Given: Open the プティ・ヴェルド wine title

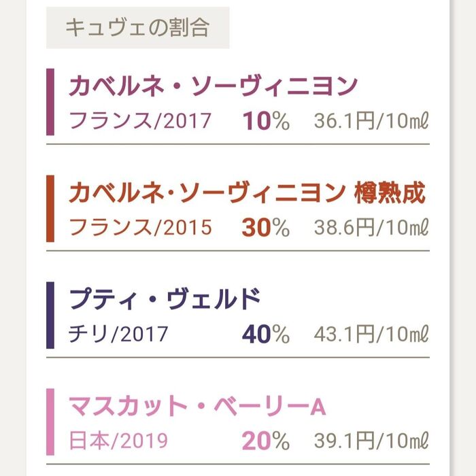Looking at the screenshot, I should pyautogui.click(x=165, y=300).
